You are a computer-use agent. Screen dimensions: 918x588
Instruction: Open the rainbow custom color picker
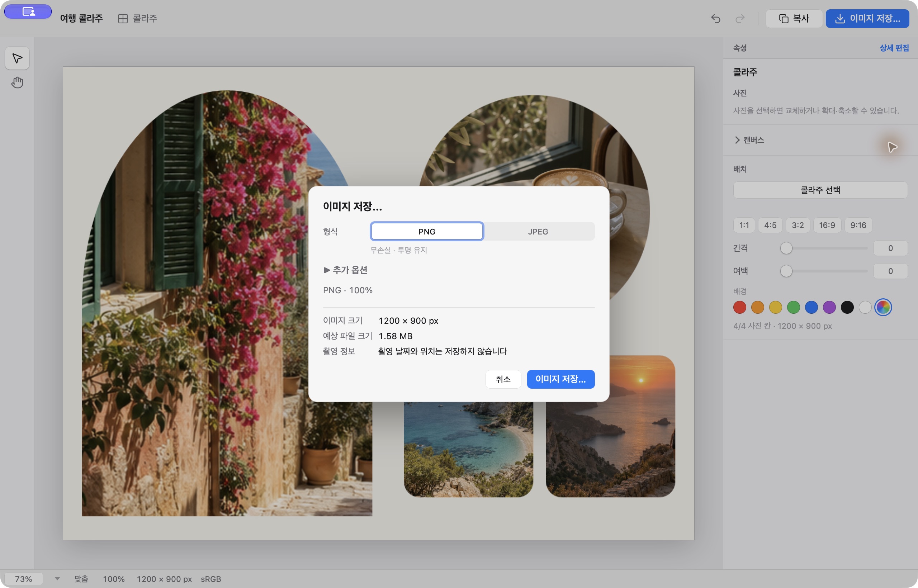coord(883,307)
